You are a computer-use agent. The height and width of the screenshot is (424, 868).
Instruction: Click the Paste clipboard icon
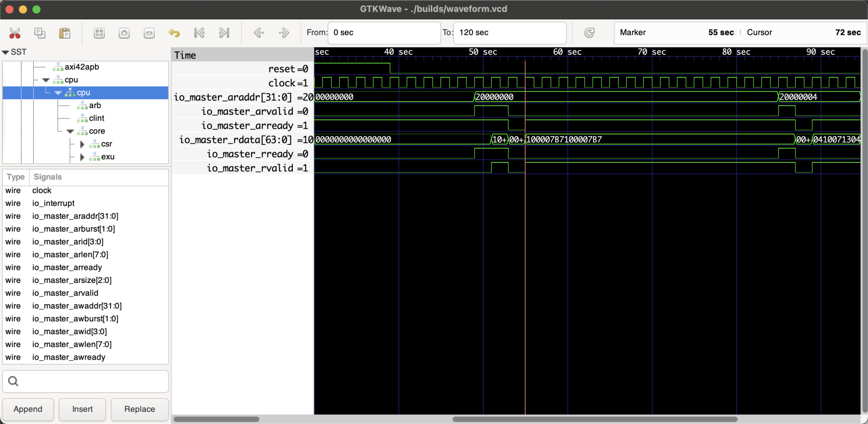coord(65,33)
